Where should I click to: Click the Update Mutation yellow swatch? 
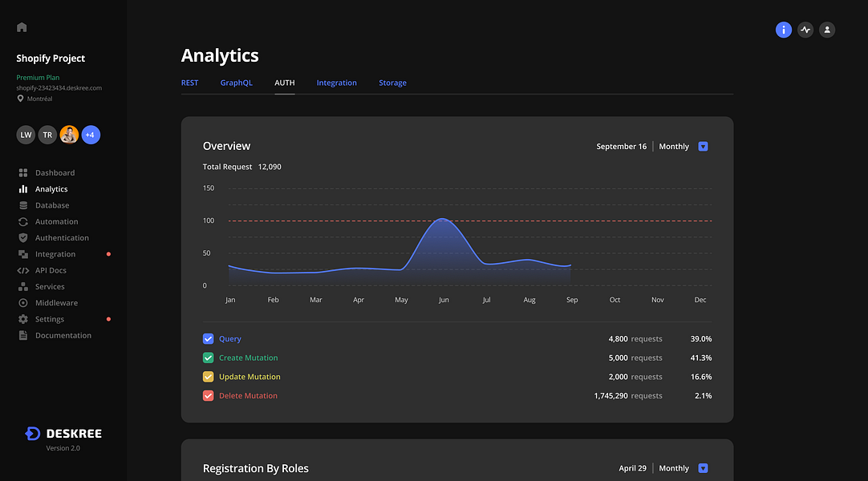209,377
